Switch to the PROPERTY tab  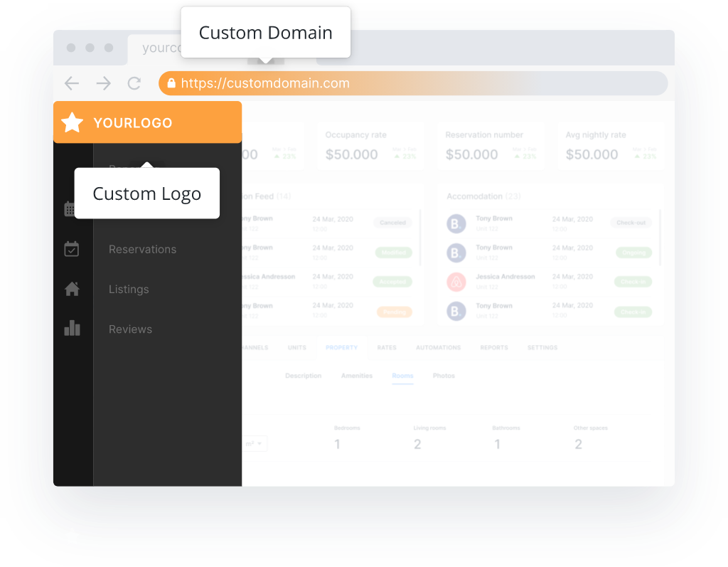[x=341, y=348]
